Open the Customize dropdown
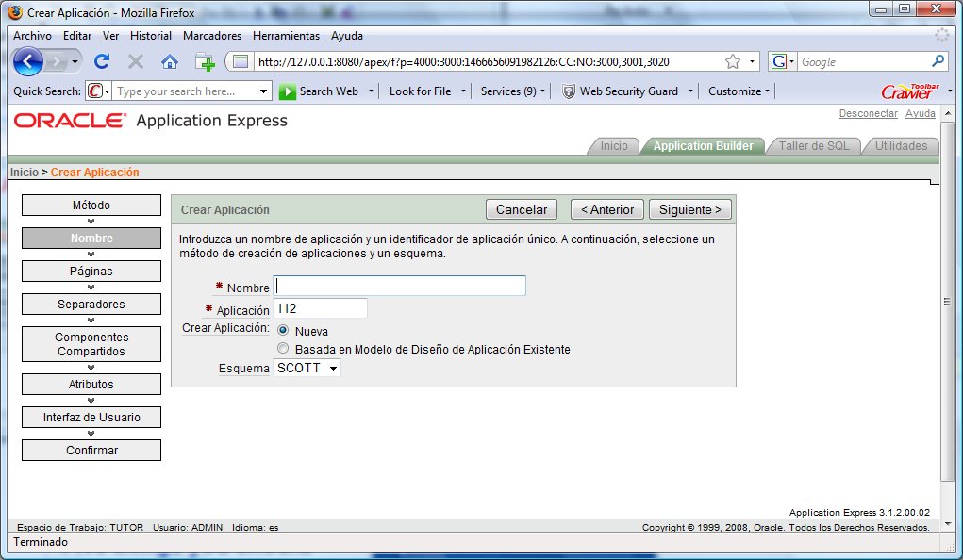Viewport: 963px width, 560px height. [739, 91]
